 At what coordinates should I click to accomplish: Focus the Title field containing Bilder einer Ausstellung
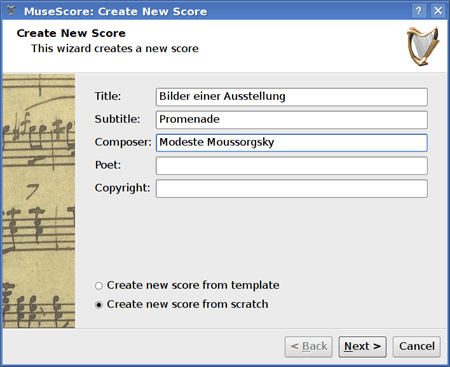(x=292, y=97)
